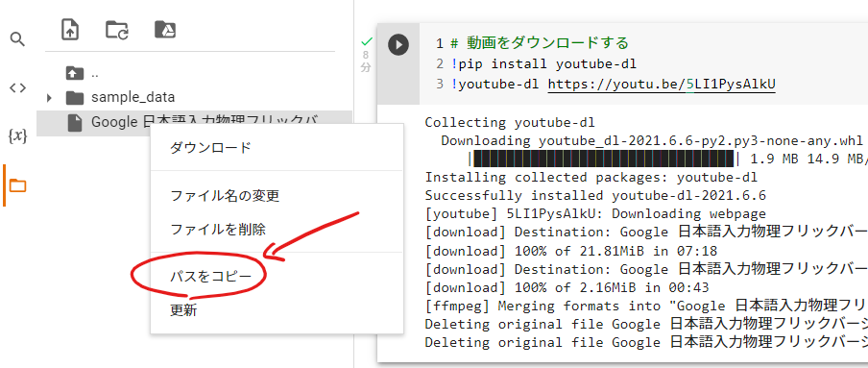
Task: Refresh the file browser folder
Action: coord(117,30)
